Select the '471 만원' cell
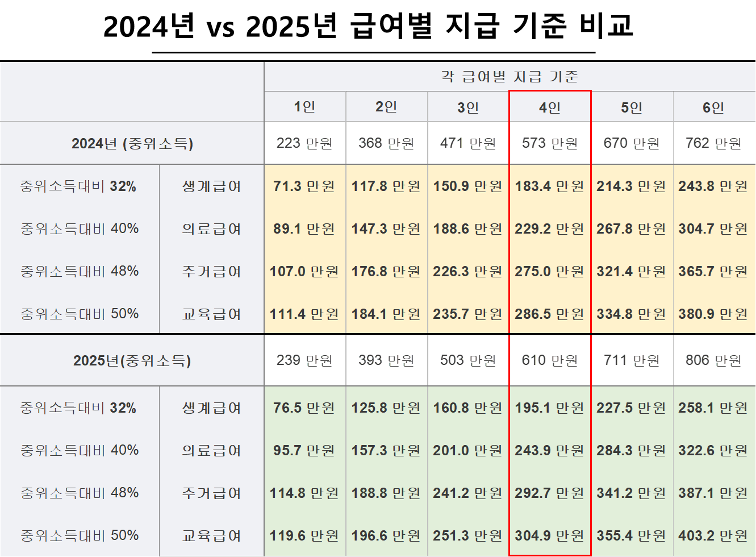 468,143
